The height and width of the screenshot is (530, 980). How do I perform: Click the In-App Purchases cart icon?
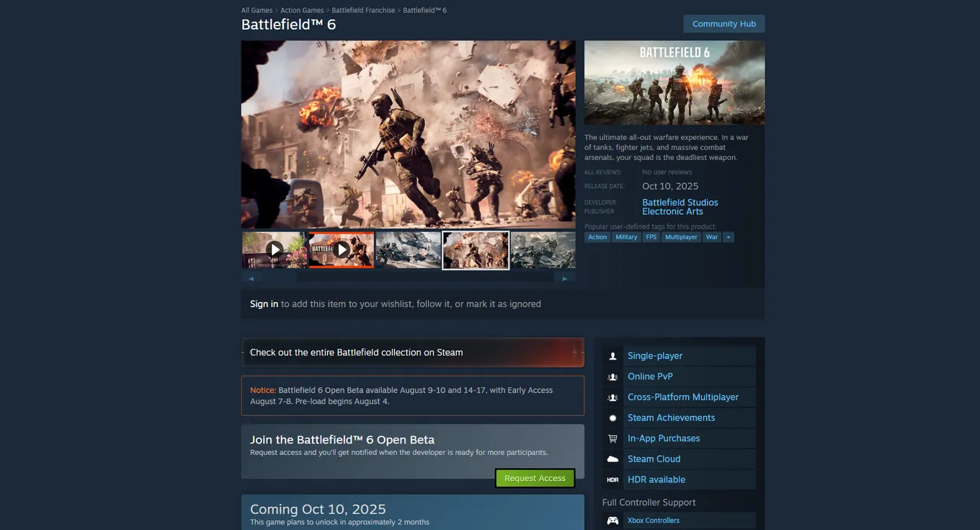tap(612, 438)
